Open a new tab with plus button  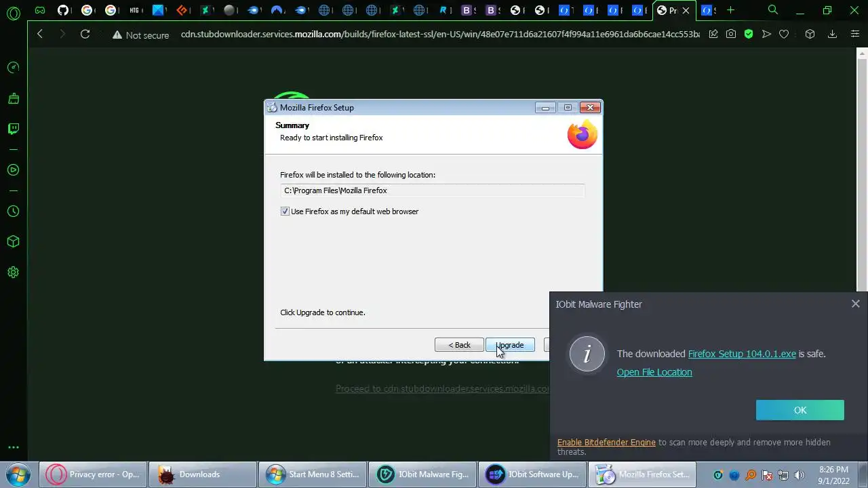730,10
